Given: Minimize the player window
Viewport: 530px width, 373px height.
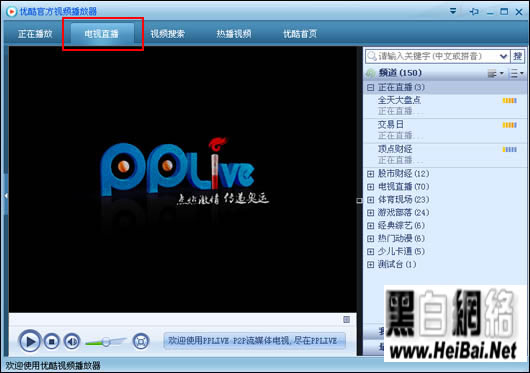Looking at the screenshot, I should click(490, 13).
